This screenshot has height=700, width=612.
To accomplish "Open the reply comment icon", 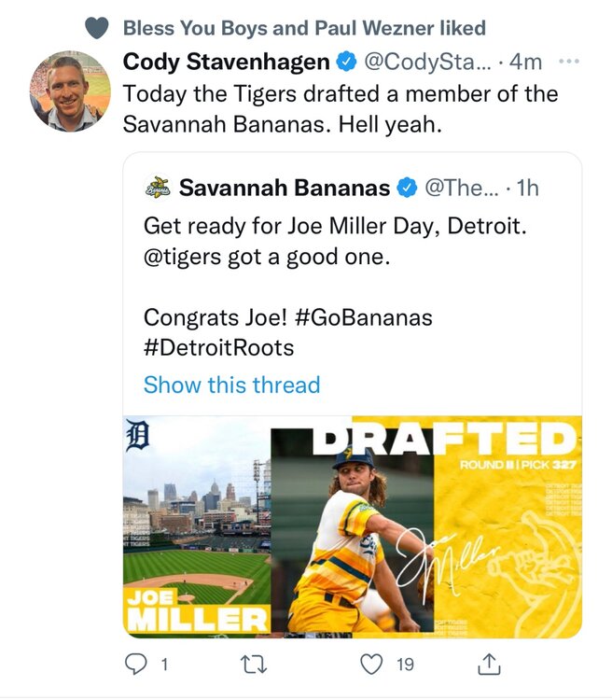I will pos(135,665).
